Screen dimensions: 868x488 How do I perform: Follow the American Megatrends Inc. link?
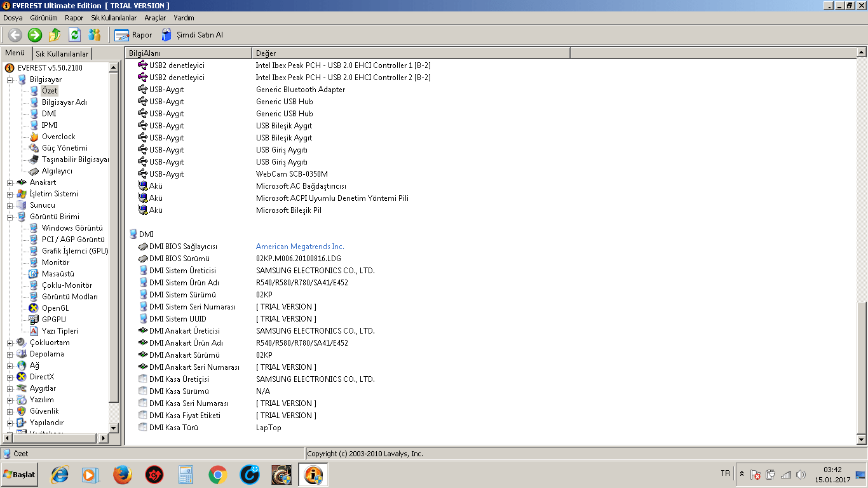coord(300,247)
